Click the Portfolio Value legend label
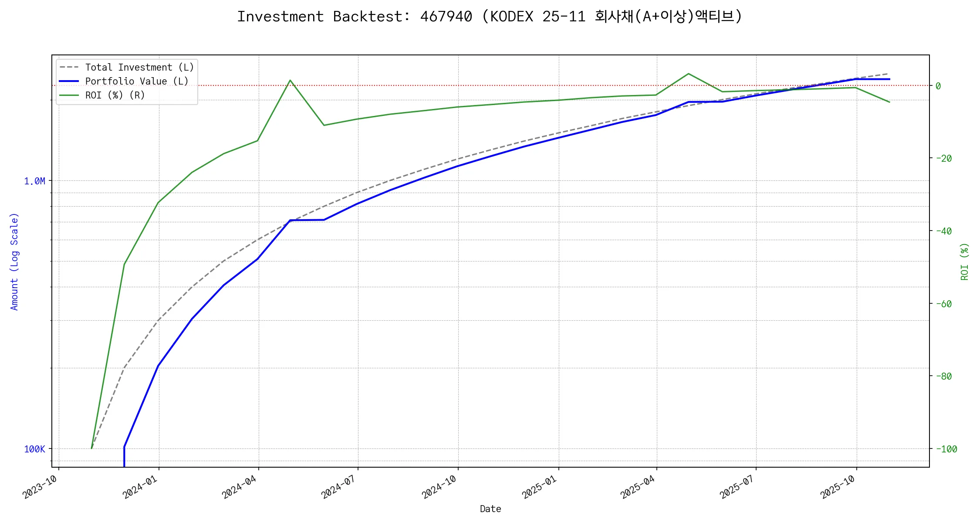Viewport: 980px width, 523px height. [x=136, y=82]
